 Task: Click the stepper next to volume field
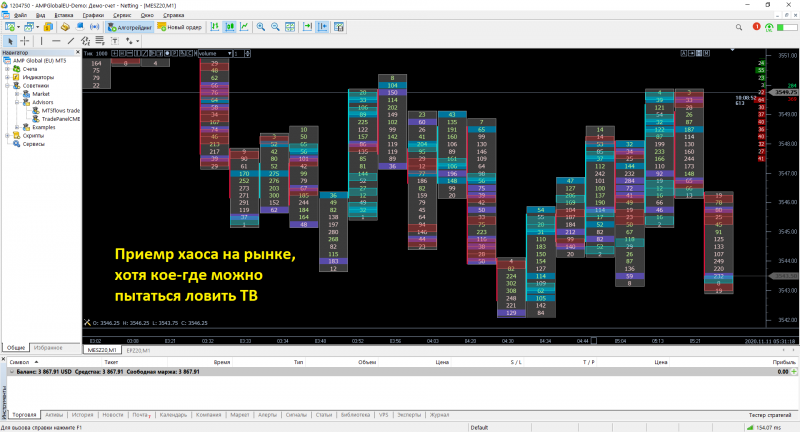(247, 54)
